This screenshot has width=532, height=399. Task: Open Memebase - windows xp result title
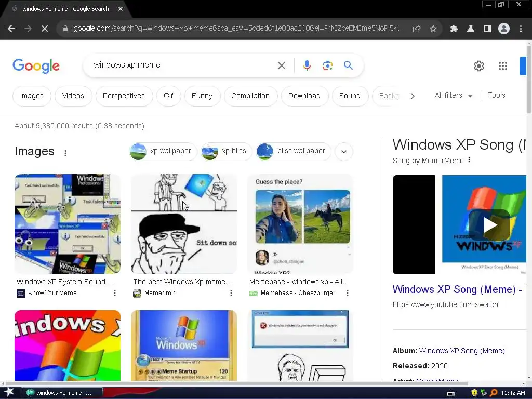coord(299,282)
